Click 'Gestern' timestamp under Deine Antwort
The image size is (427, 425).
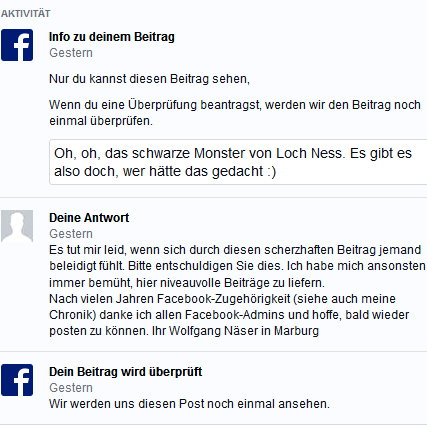(x=71, y=234)
